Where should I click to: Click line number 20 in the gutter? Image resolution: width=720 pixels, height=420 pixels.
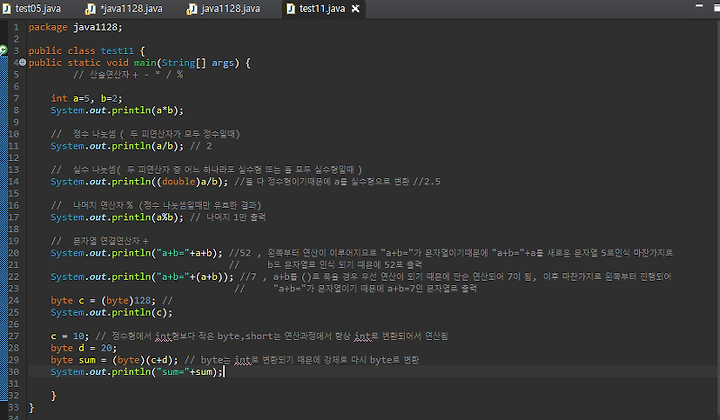[14, 253]
